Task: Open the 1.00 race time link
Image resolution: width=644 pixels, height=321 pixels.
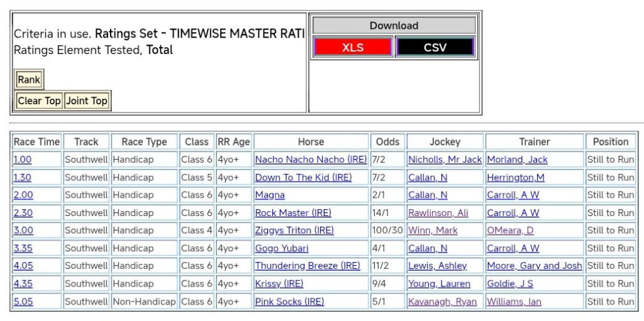Action: (x=22, y=160)
